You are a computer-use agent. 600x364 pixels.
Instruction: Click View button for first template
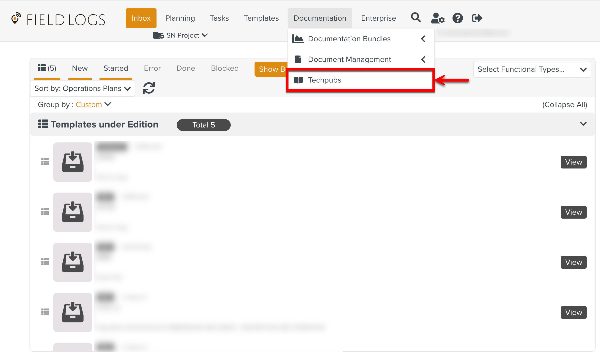tap(573, 162)
